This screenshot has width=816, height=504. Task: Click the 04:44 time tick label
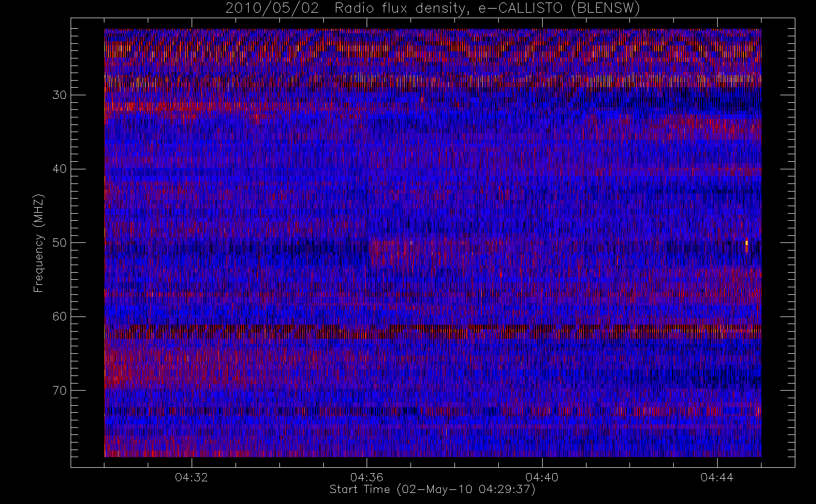717,477
